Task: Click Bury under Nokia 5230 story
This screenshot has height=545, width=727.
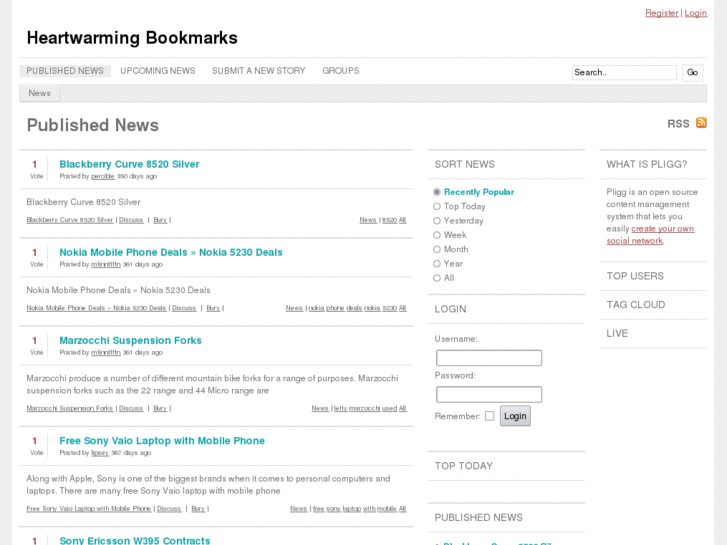Action: tap(213, 308)
